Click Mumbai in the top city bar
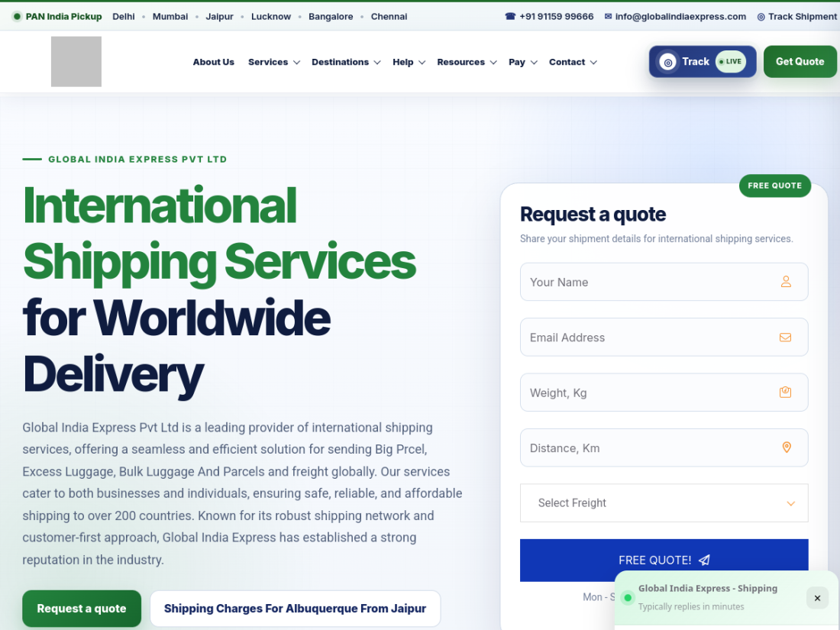This screenshot has width=840, height=630. pos(170,17)
